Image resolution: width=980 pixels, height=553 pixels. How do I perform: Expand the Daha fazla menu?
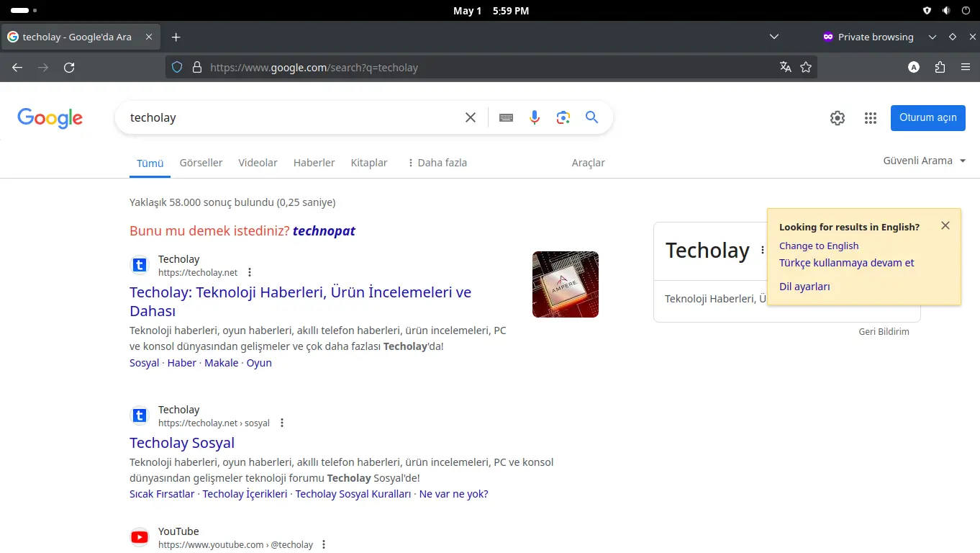pyautogui.click(x=437, y=163)
